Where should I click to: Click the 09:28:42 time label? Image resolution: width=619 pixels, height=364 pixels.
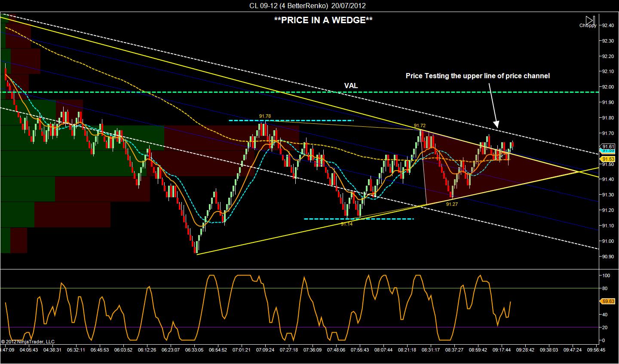(525, 350)
